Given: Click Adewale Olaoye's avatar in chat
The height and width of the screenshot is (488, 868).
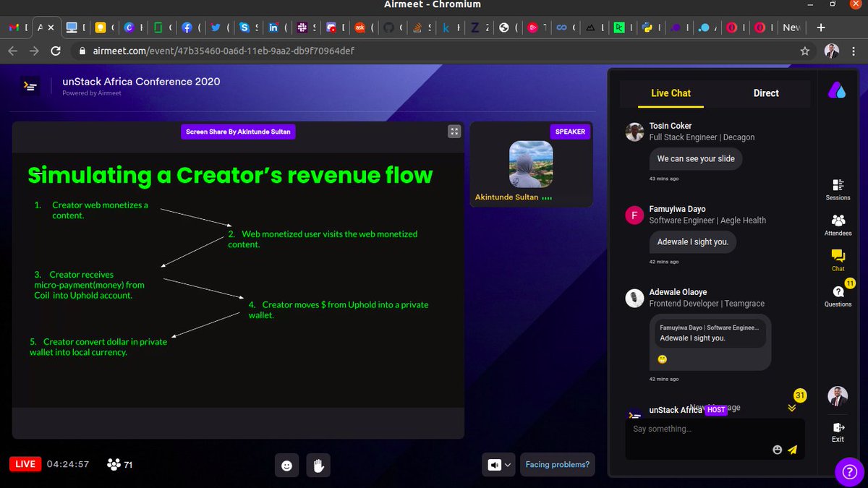Looking at the screenshot, I should [x=634, y=299].
